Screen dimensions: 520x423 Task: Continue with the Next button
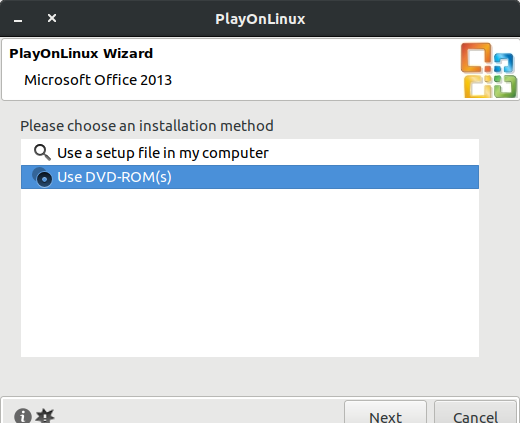(385, 413)
